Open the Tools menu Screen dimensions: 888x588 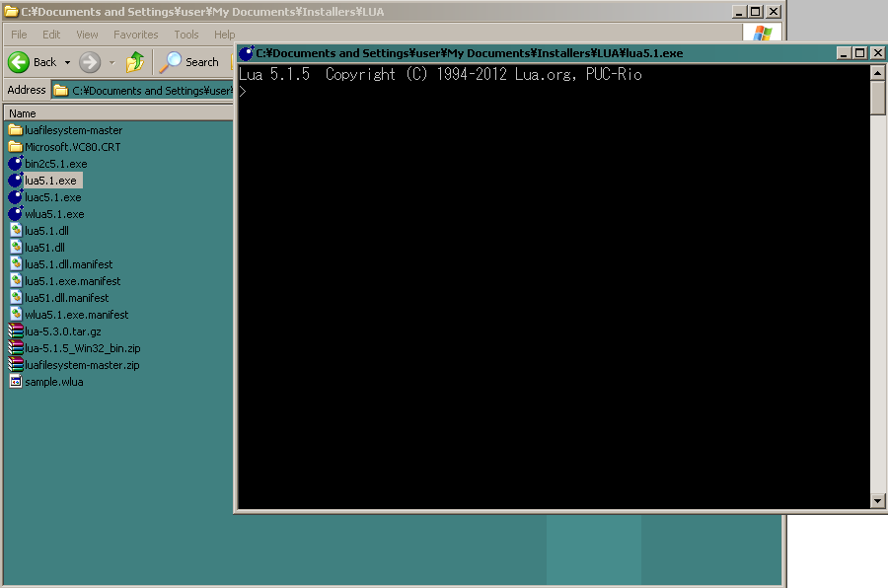point(186,35)
